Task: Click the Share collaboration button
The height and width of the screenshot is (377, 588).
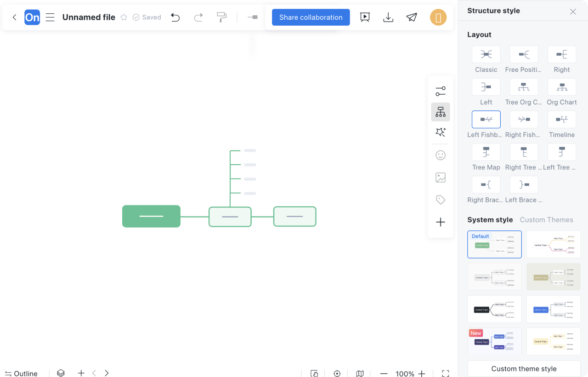Action: coord(311,17)
